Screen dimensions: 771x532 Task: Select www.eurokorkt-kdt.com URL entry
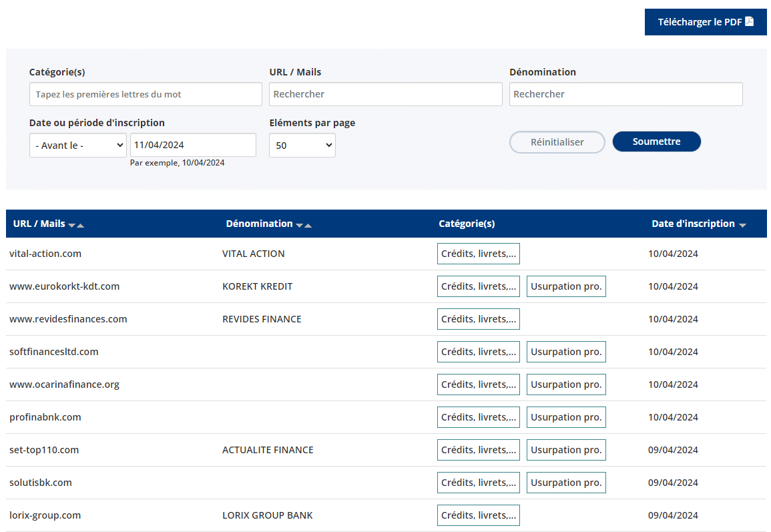click(64, 286)
